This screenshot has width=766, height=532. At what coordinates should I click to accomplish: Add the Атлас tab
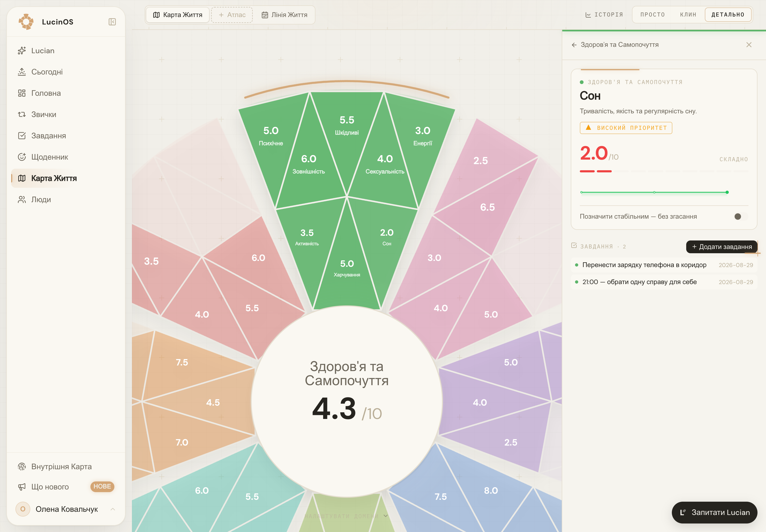tap(232, 15)
